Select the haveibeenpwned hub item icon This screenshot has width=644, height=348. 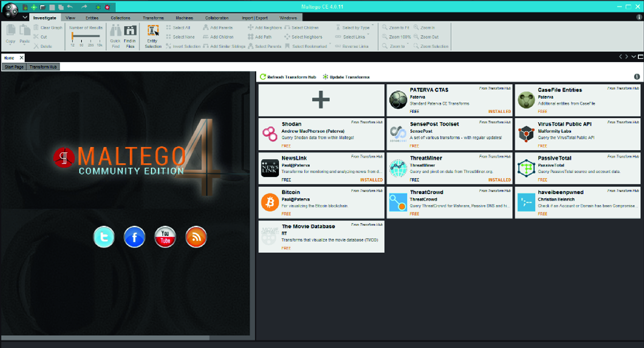[526, 202]
